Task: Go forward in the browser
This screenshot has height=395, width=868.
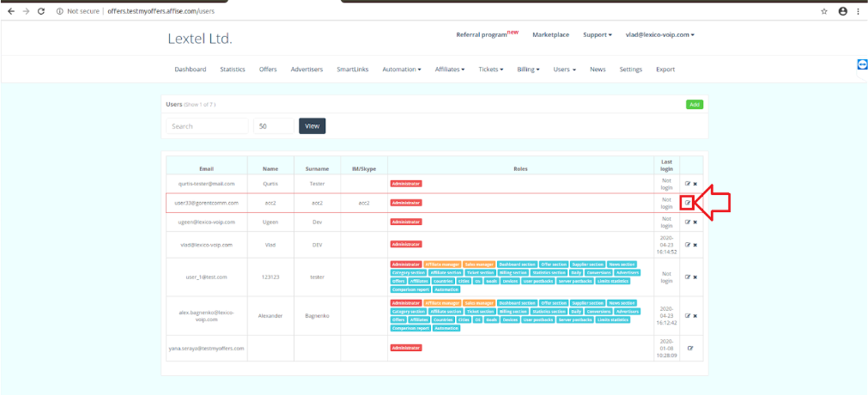Action: 26,11
